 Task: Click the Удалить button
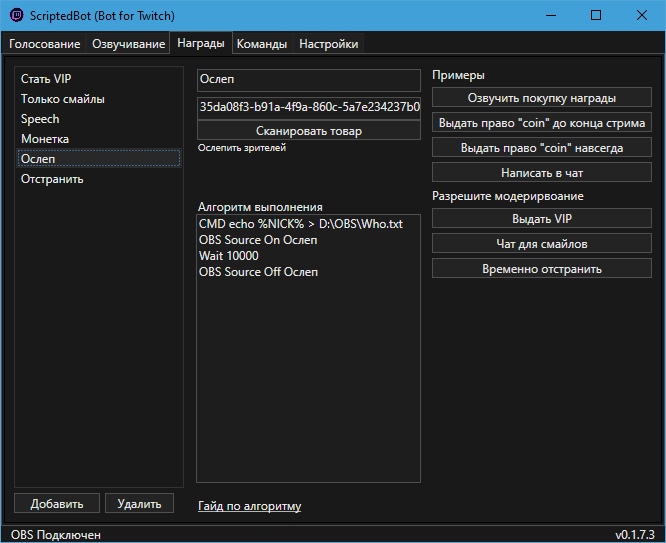click(x=139, y=503)
